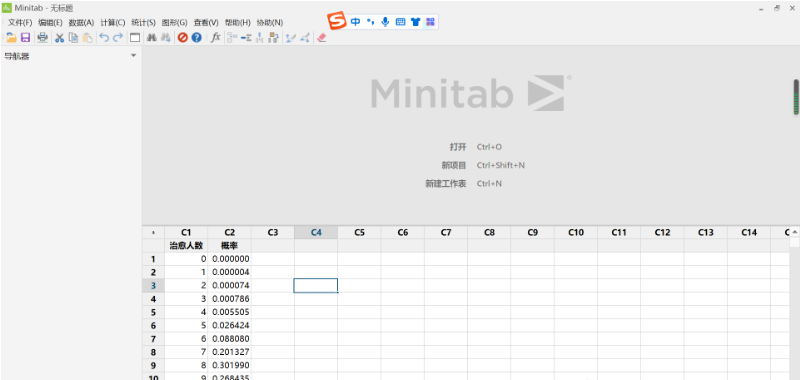This screenshot has height=380, width=803.
Task: Toggle Sogou punctuation mode icon
Action: (x=371, y=22)
